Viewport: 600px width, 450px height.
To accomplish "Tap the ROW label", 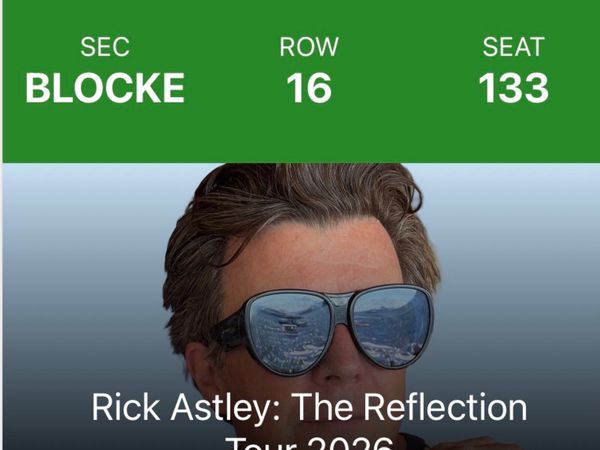I will click(x=309, y=47).
